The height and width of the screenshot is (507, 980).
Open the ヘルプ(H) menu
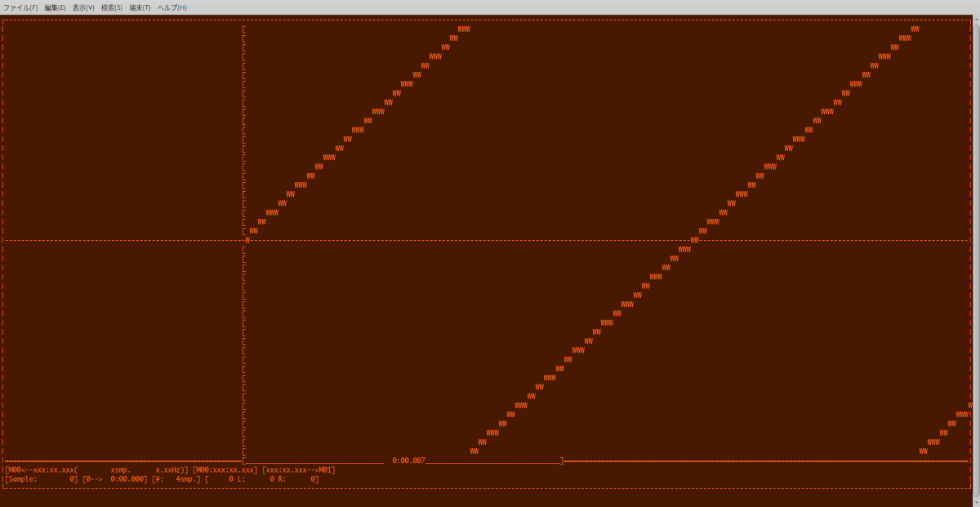(x=171, y=7)
